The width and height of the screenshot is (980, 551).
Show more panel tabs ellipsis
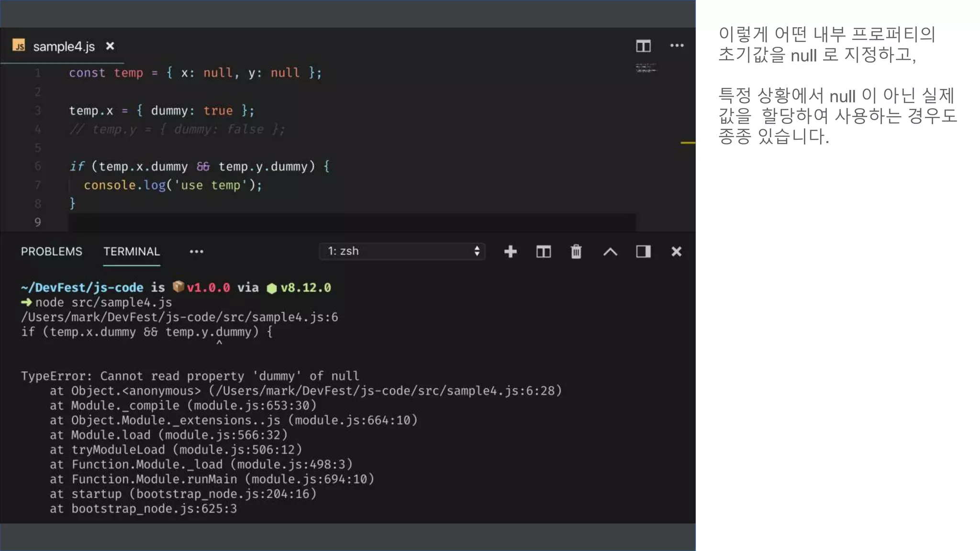[x=196, y=252]
